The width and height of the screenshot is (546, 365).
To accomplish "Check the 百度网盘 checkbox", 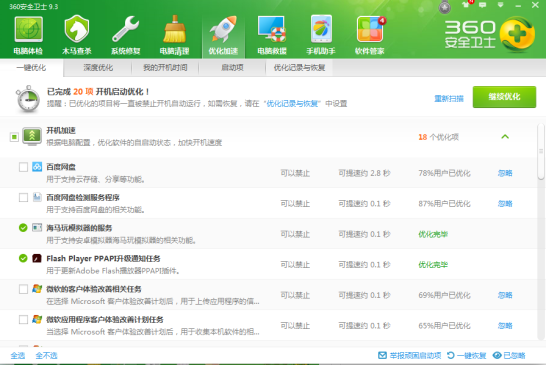I will coord(23,167).
